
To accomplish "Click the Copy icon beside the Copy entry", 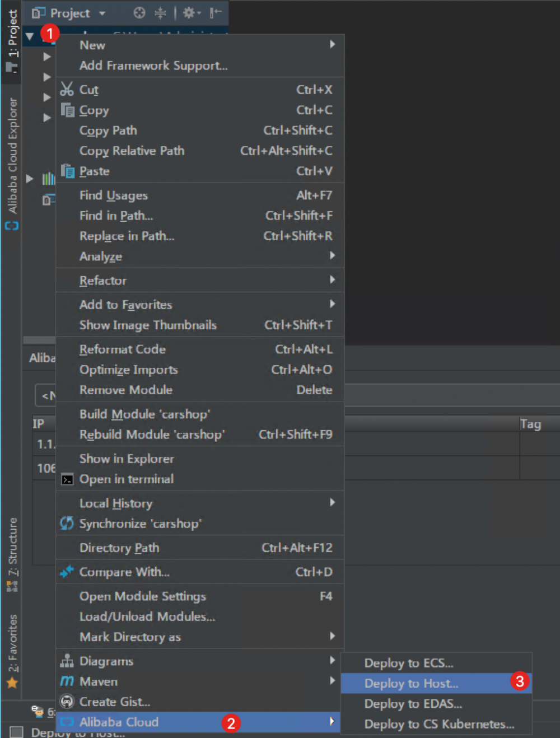I will click(x=67, y=110).
